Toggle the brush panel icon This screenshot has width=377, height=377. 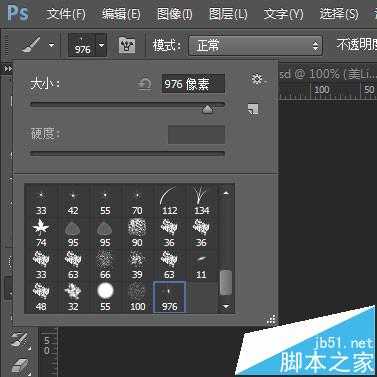[127, 45]
